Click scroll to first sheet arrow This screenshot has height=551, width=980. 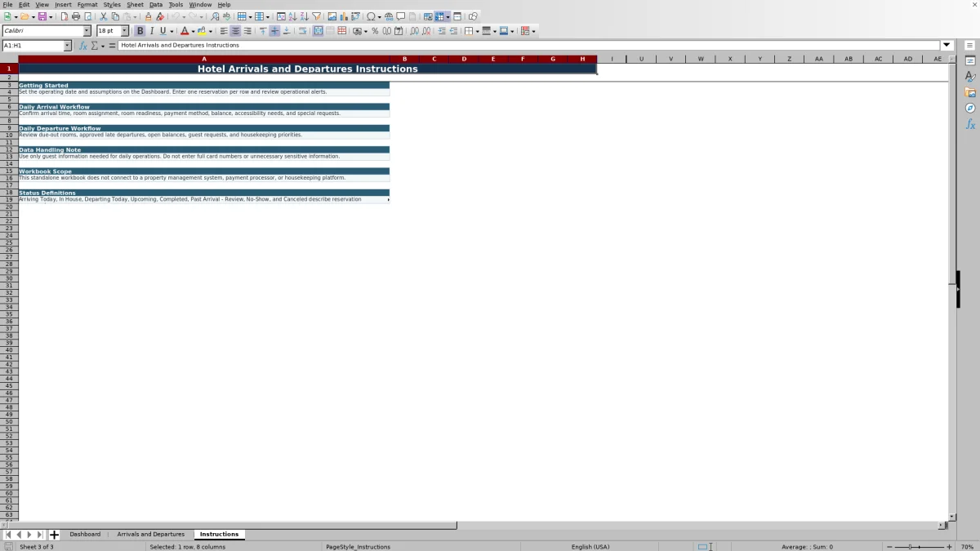[x=8, y=535]
